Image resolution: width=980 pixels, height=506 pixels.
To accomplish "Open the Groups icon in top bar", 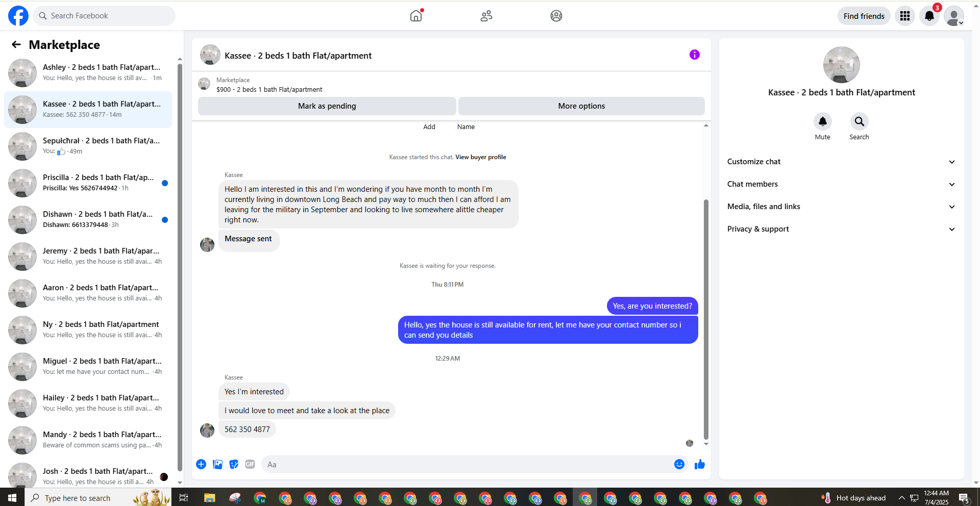I will click(556, 16).
